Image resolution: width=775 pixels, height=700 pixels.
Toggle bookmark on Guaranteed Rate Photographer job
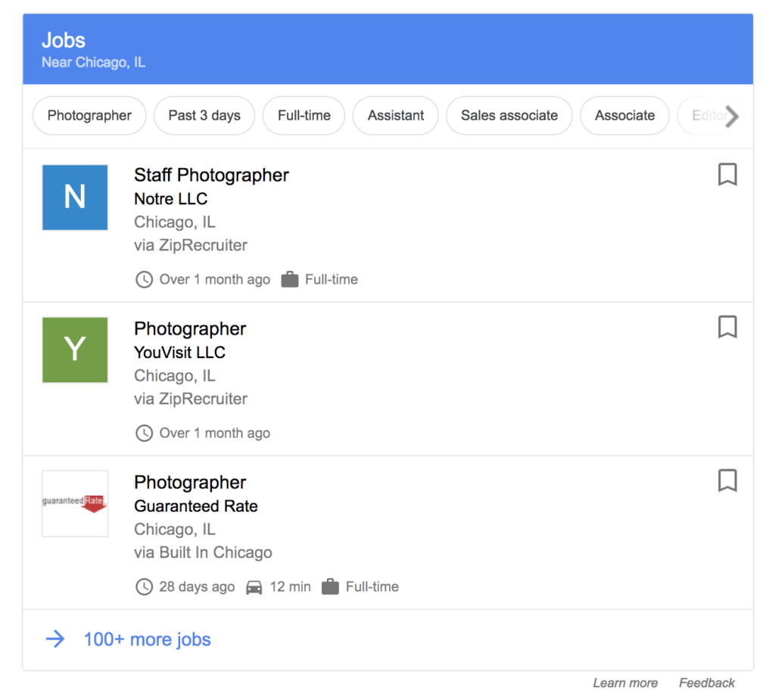pos(727,481)
